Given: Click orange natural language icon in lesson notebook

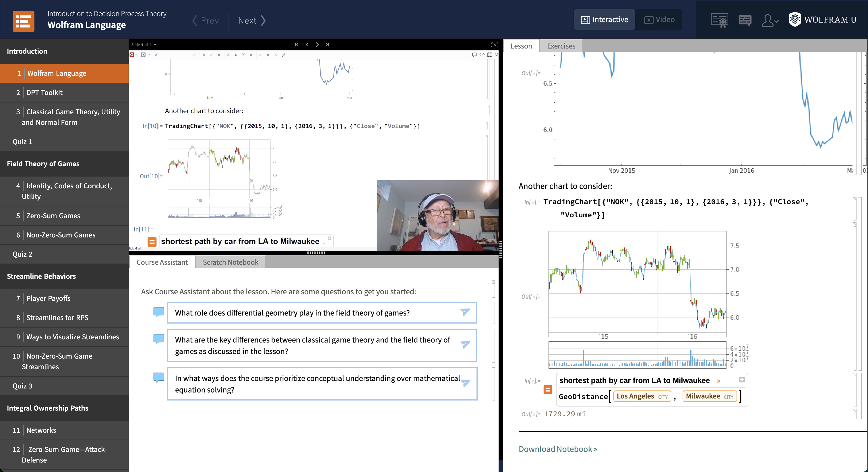Looking at the screenshot, I should [548, 389].
